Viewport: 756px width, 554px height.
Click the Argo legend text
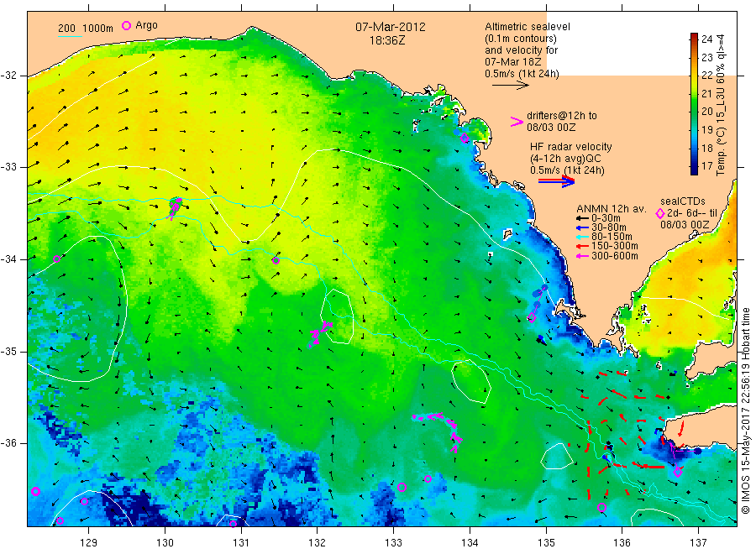146,25
